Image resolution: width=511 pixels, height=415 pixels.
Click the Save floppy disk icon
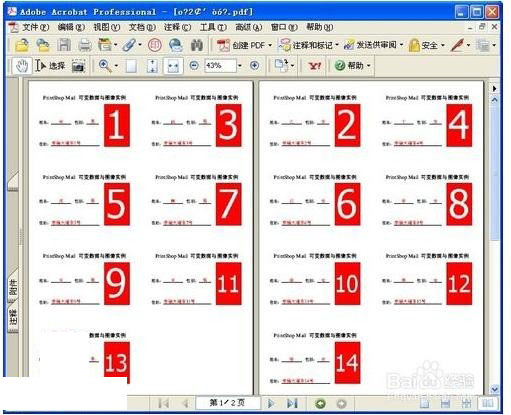(64, 45)
